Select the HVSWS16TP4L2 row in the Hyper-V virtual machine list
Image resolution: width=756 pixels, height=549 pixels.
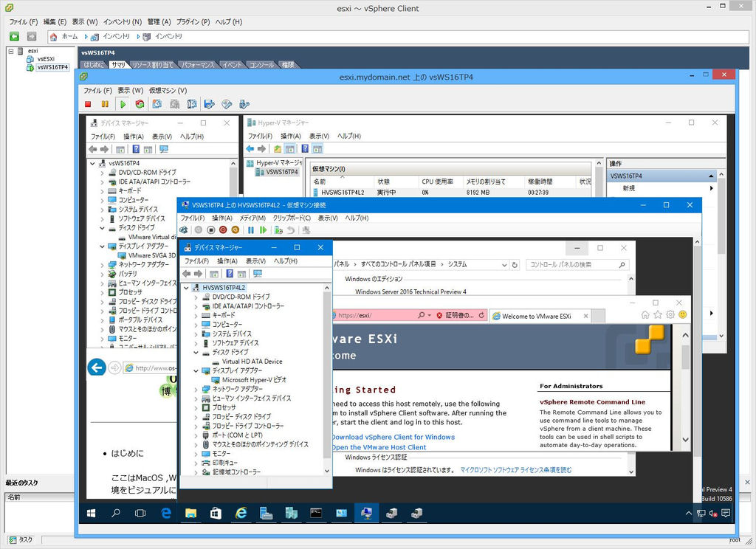click(x=450, y=193)
